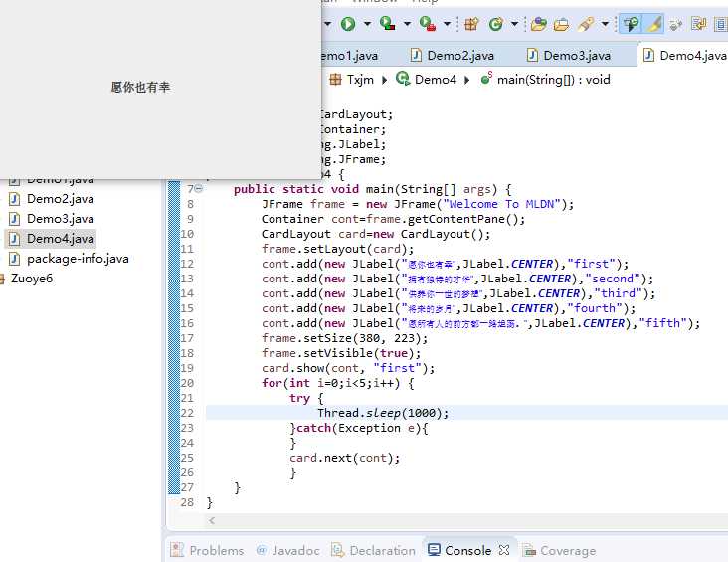Click the Run External Tools icon
This screenshot has width=728, height=562.
tap(427, 23)
